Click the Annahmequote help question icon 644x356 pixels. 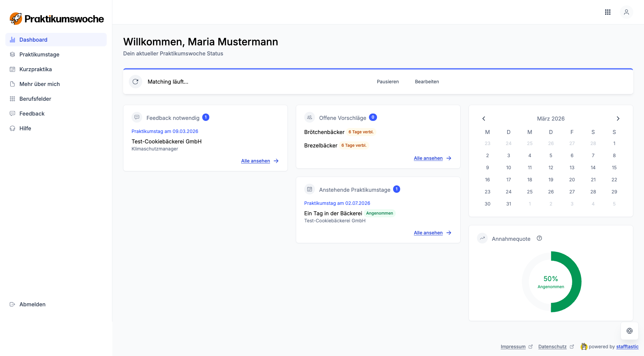[x=539, y=238]
